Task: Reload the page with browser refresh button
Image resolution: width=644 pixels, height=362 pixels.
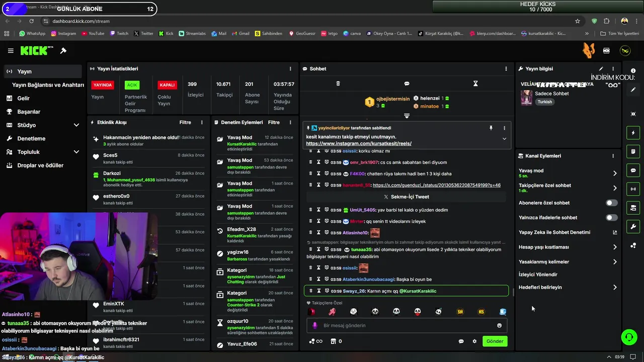Action: [x=31, y=21]
